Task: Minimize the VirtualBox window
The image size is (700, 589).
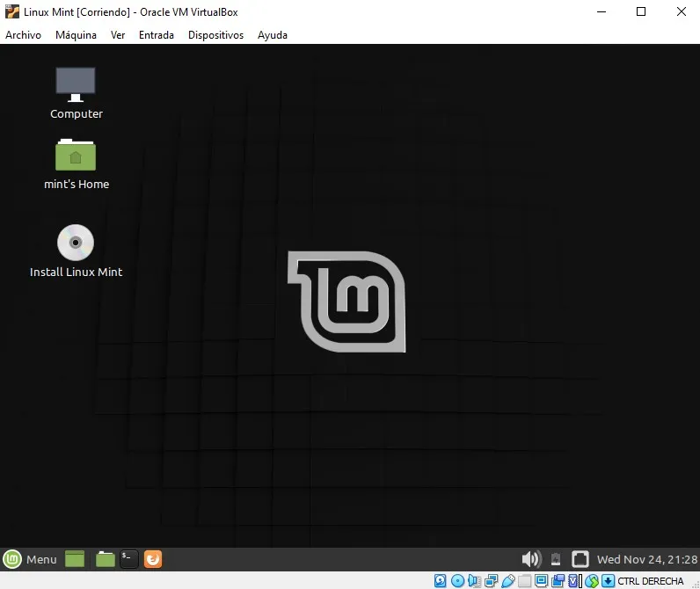Action: [602, 11]
